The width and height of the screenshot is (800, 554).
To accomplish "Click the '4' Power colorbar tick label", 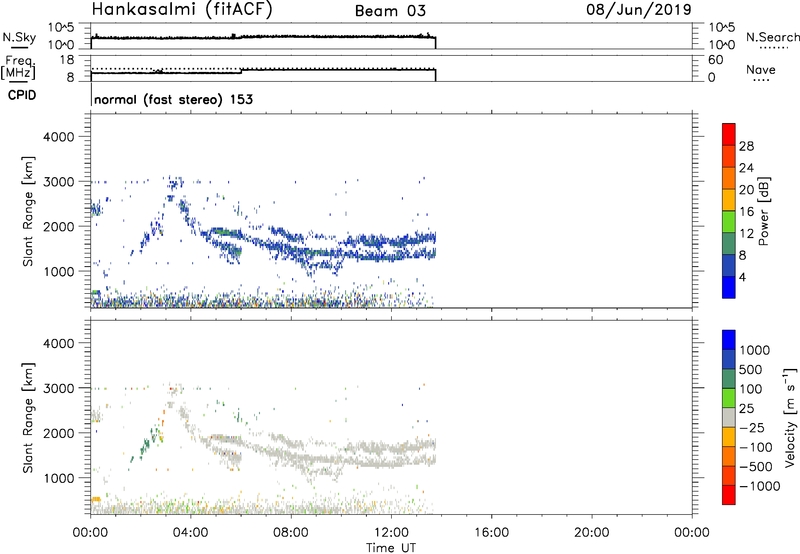I will (x=742, y=277).
